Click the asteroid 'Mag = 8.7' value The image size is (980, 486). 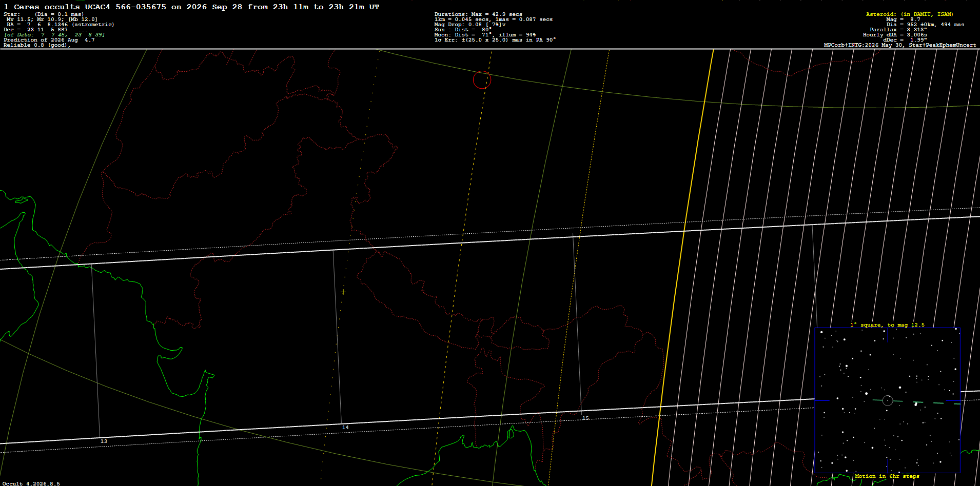(x=903, y=19)
